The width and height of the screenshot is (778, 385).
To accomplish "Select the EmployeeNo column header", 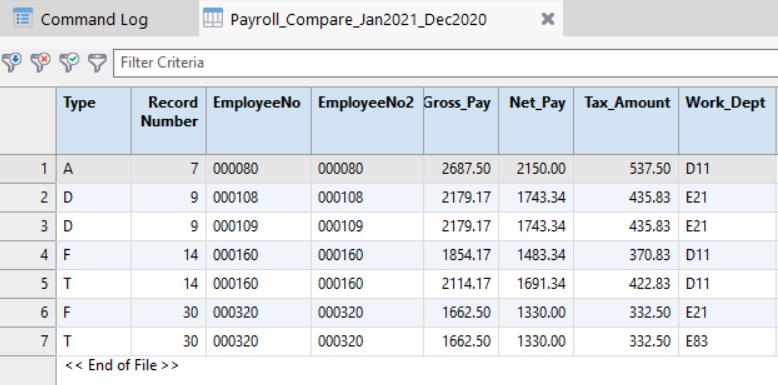I will coord(259,121).
